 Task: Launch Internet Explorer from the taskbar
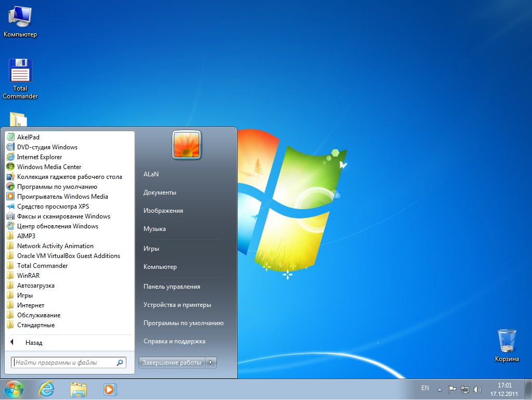(x=46, y=389)
